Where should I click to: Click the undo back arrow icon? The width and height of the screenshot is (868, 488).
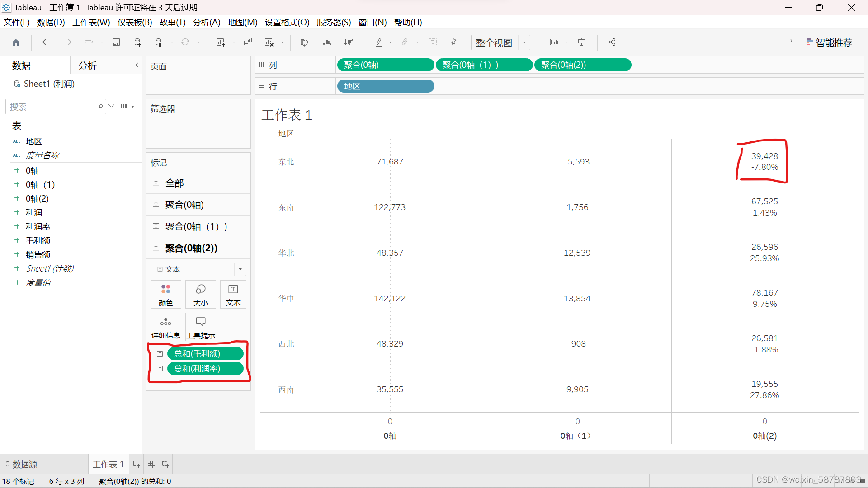46,42
